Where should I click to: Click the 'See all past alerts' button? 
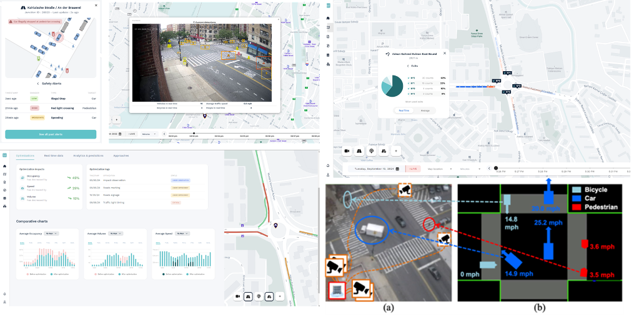point(51,134)
